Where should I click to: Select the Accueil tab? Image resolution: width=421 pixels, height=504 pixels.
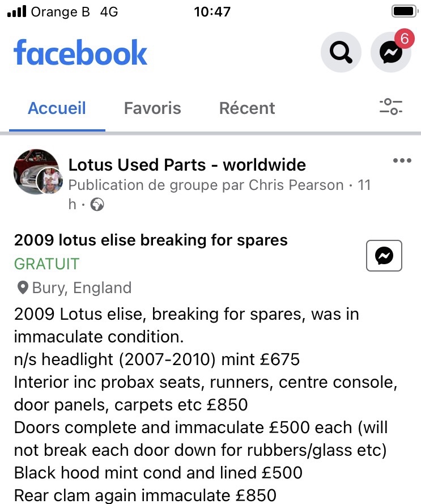coord(57,108)
